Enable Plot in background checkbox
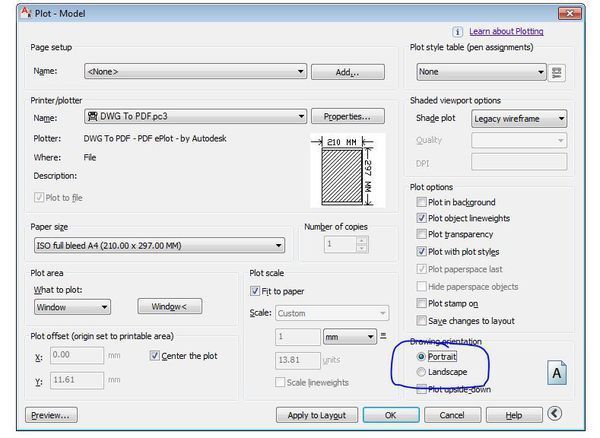This screenshot has width=600, height=438. pos(422,202)
